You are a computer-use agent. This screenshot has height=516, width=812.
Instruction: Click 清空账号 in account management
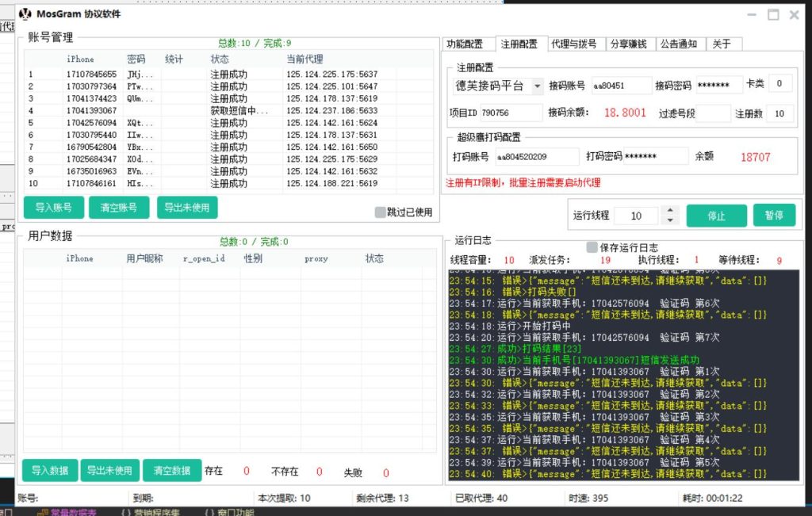pyautogui.click(x=119, y=208)
